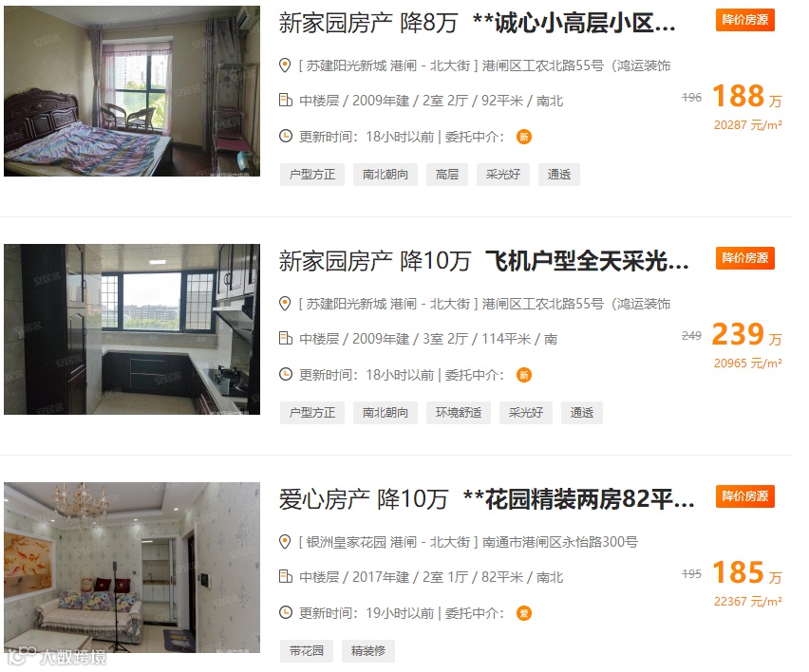Click the location pin icon of the 188万 listing
809x672 pixels.
[284, 65]
